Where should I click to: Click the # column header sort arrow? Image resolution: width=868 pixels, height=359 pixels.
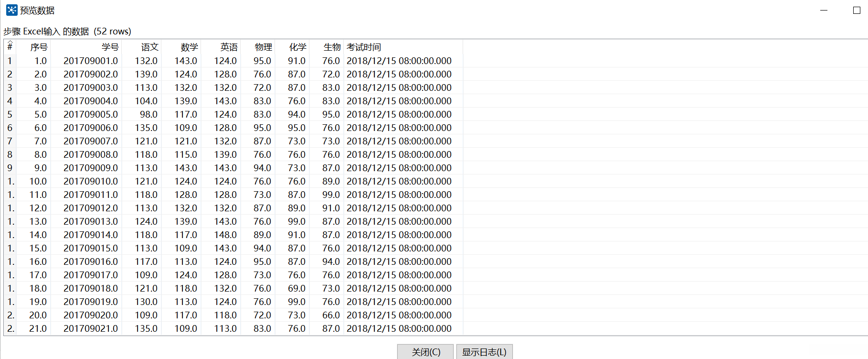tap(10, 43)
